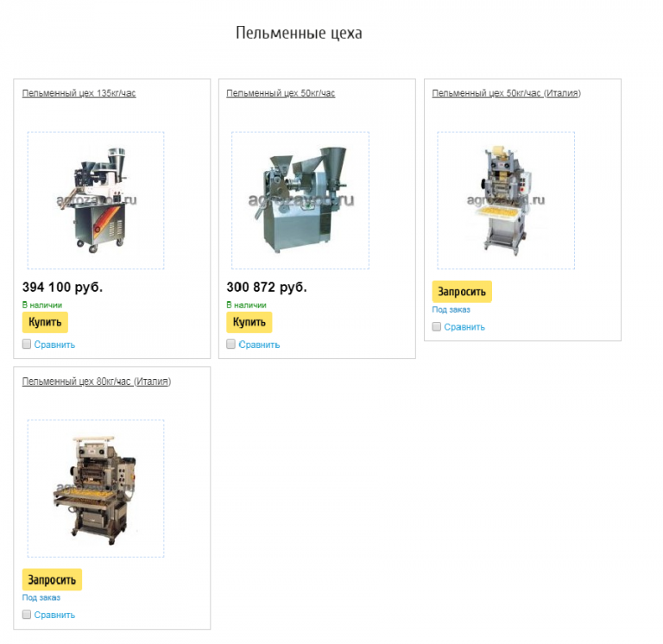This screenshot has height=644, width=663.
Task: Click Сравнить link for 50кг/час (Италия) product
Action: tap(464, 327)
